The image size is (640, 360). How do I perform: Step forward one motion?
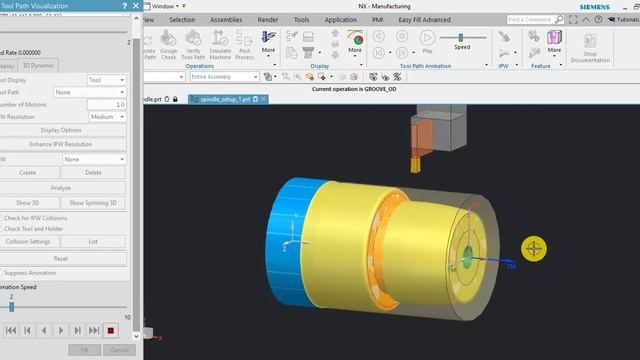[77, 330]
